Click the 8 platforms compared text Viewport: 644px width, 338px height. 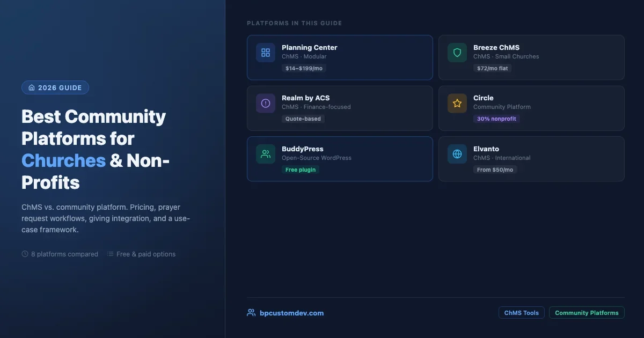[64, 254]
